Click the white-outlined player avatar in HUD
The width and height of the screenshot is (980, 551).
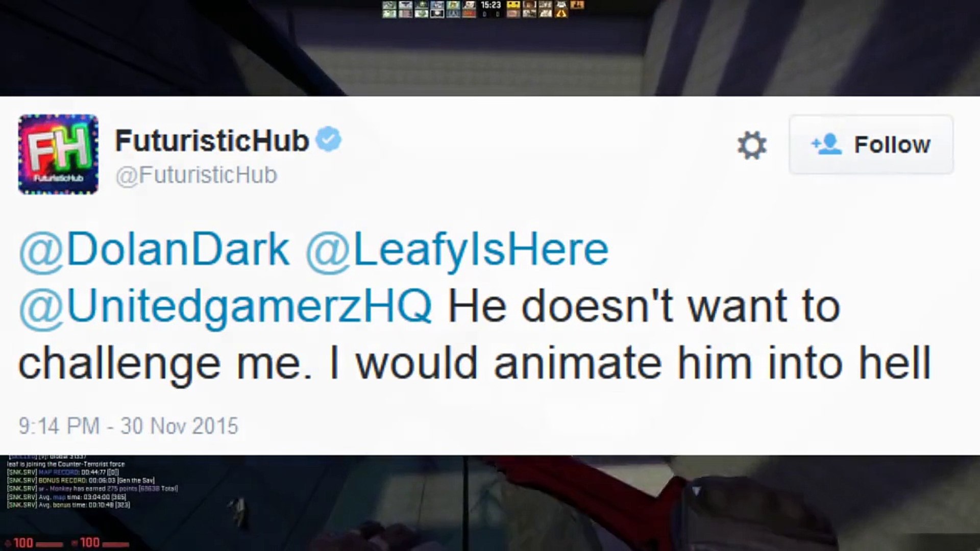coord(437,14)
